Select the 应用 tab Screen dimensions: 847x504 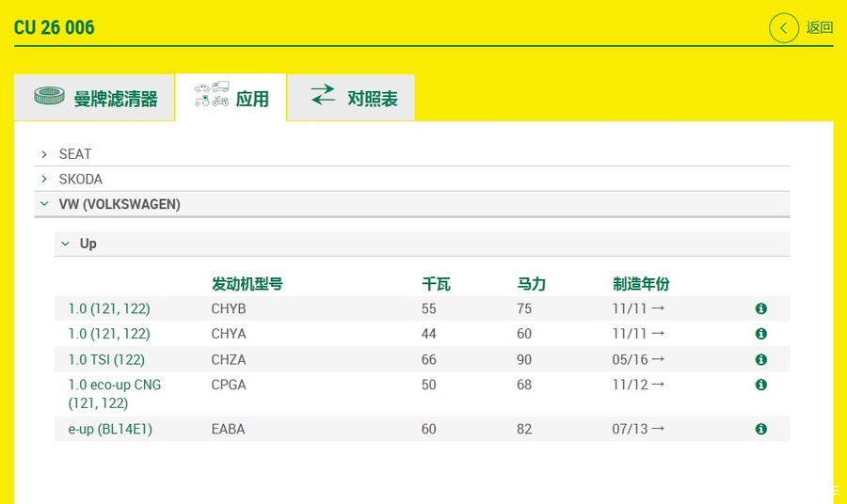click(x=231, y=98)
